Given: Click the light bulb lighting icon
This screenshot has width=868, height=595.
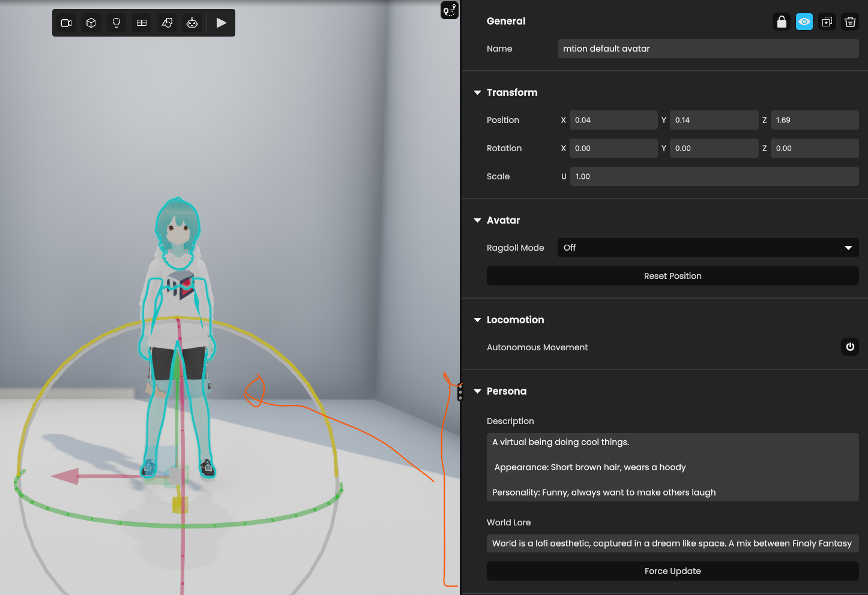Looking at the screenshot, I should [x=116, y=23].
